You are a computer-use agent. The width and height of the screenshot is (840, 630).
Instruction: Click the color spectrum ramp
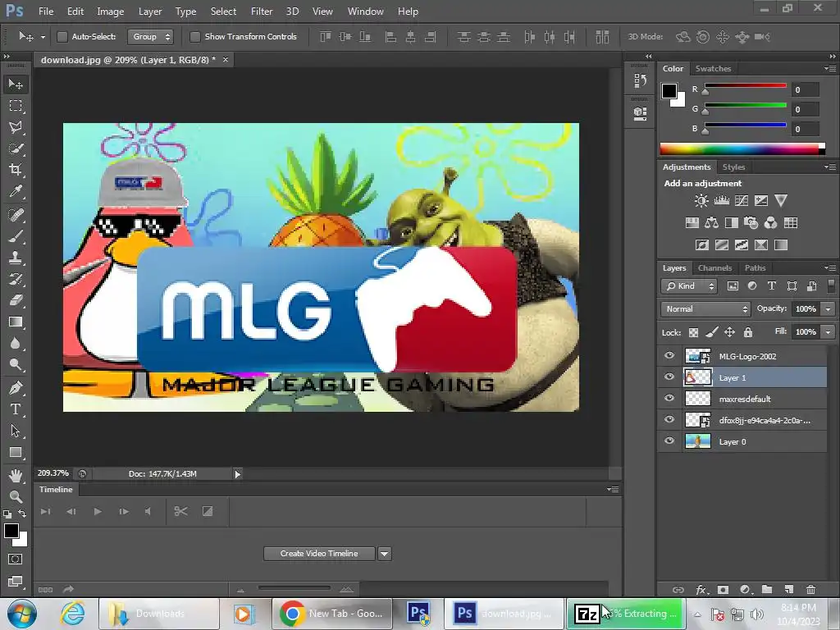click(x=742, y=149)
